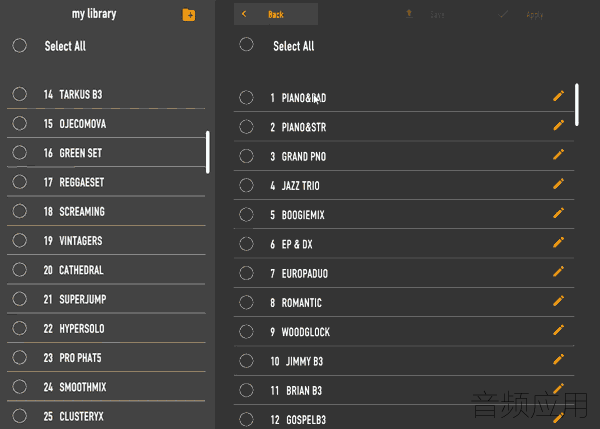Viewport: 600px width, 429px height.
Task: Edit PIANO&PAD preset with pencil icon
Action: click(559, 96)
